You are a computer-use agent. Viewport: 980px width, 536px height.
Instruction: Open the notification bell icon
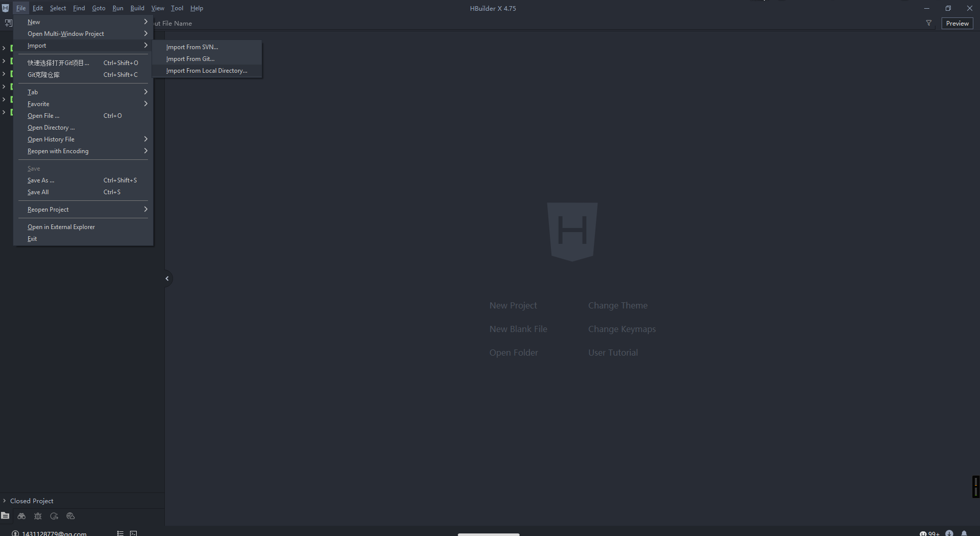pos(964,533)
